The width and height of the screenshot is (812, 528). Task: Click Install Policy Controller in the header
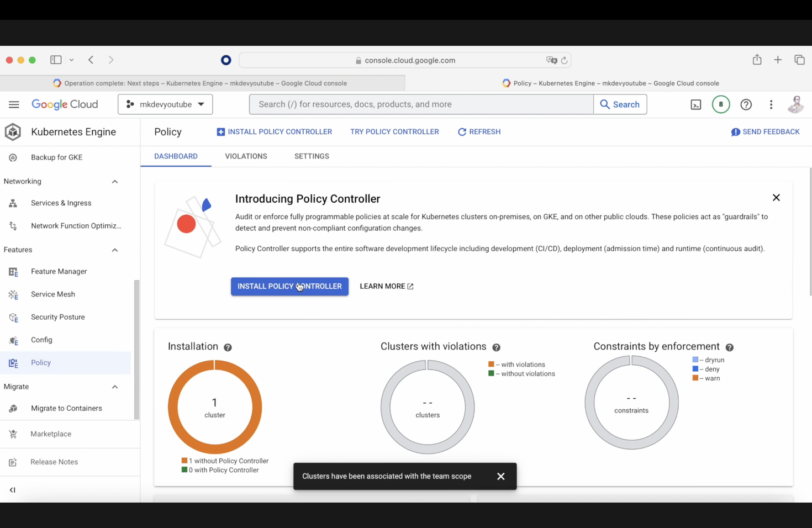pyautogui.click(x=275, y=132)
